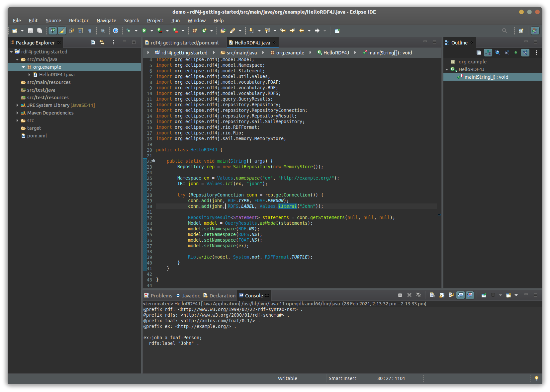The height and width of the screenshot is (392, 550).
Task: Toggle Scroll Lock in Console
Action: tap(442, 295)
